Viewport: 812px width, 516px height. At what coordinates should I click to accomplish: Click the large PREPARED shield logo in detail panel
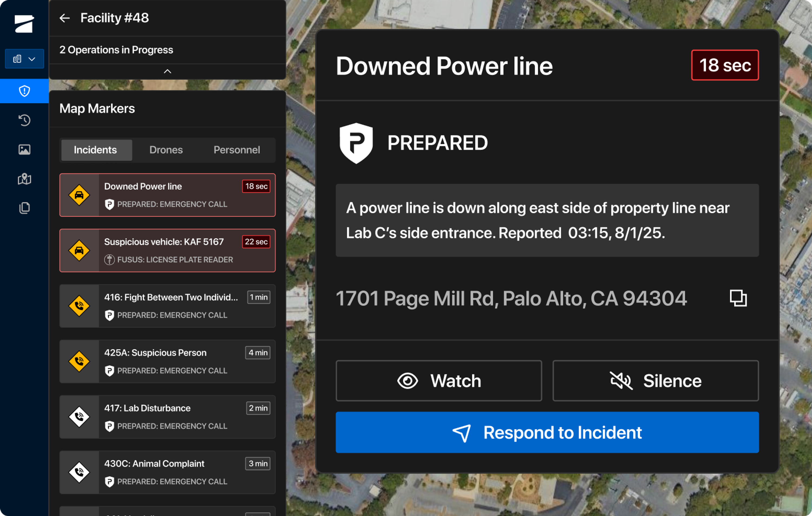[356, 143]
